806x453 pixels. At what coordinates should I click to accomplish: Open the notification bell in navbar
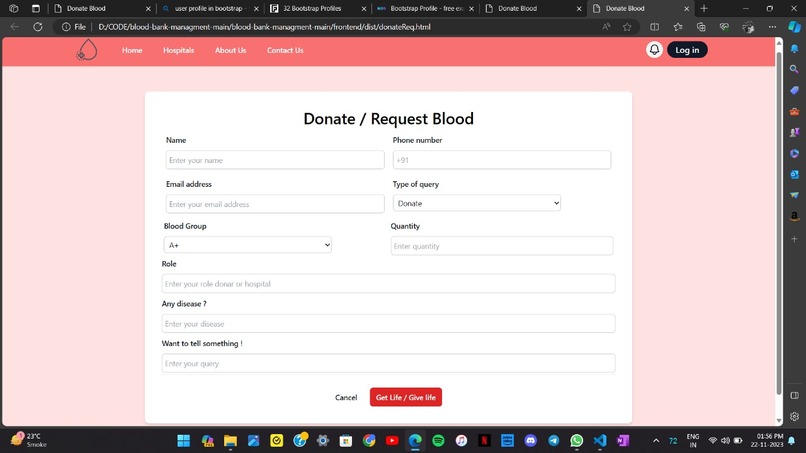[654, 50]
